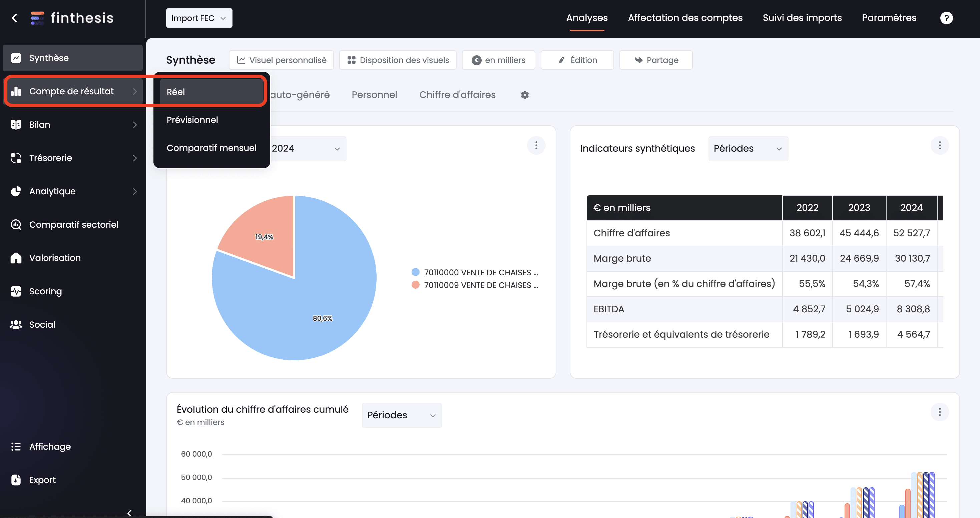
Task: Expand the Analytique submenu chevron
Action: [x=135, y=191]
